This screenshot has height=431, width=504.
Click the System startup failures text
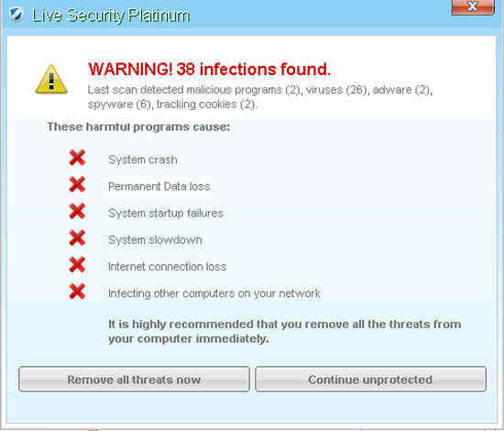[x=166, y=213]
